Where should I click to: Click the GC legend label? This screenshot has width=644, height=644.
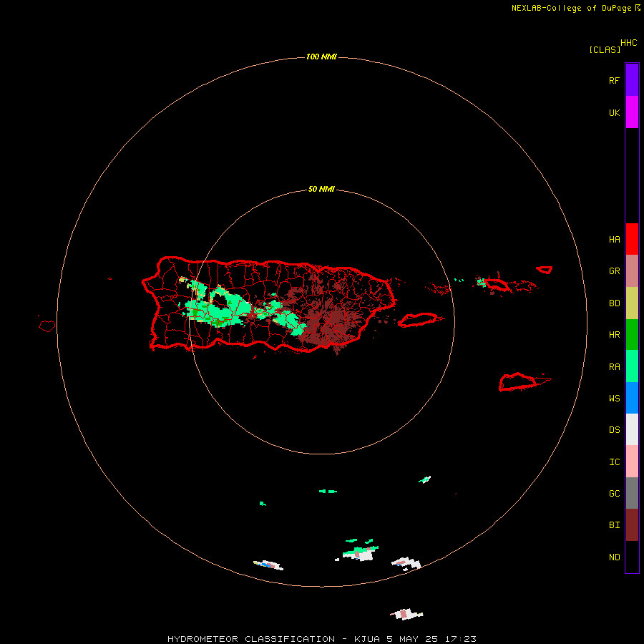(x=614, y=494)
